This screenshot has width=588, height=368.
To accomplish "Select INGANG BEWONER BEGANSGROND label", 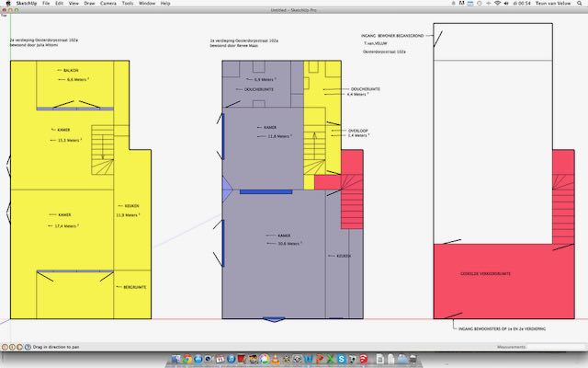I will [x=392, y=36].
